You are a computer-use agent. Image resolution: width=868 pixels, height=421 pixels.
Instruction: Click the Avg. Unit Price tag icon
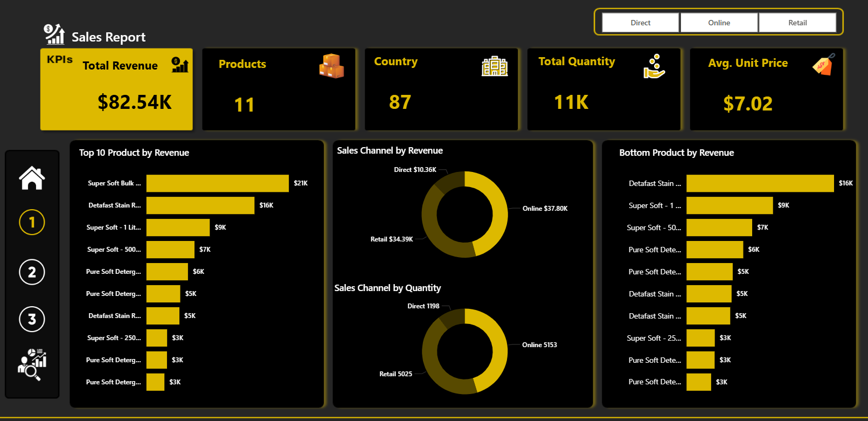(x=824, y=65)
